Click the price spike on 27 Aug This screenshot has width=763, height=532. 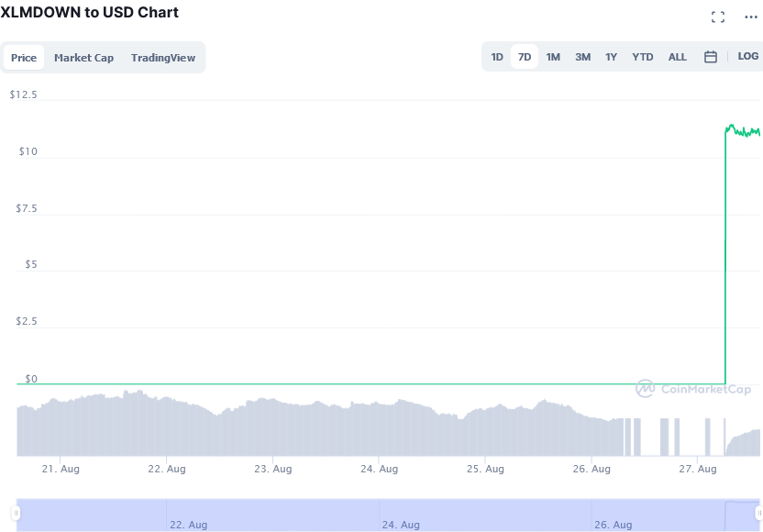(725, 253)
